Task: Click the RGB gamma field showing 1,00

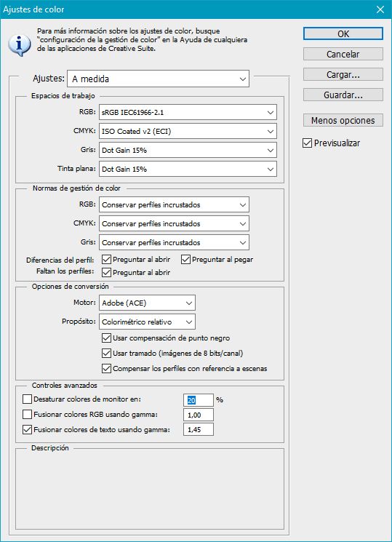Action: tap(199, 415)
